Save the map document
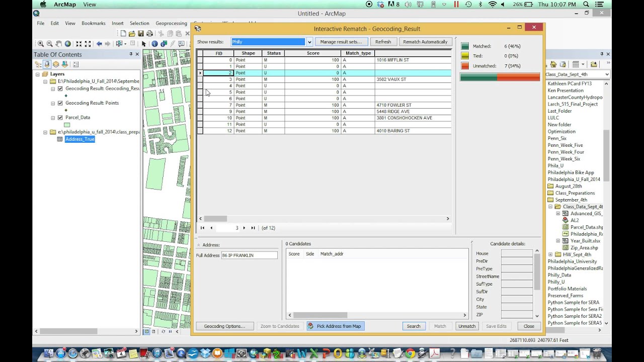Screen dimensions: 644x362 click(141, 34)
